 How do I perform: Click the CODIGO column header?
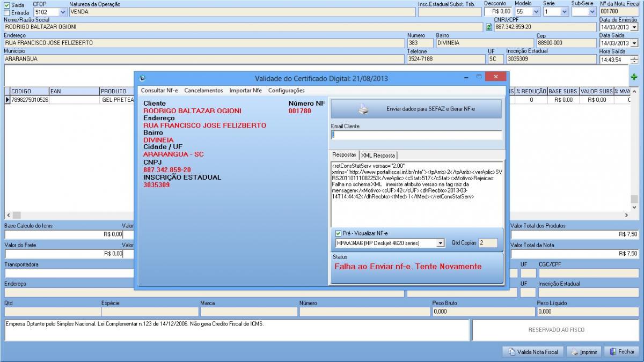point(30,91)
